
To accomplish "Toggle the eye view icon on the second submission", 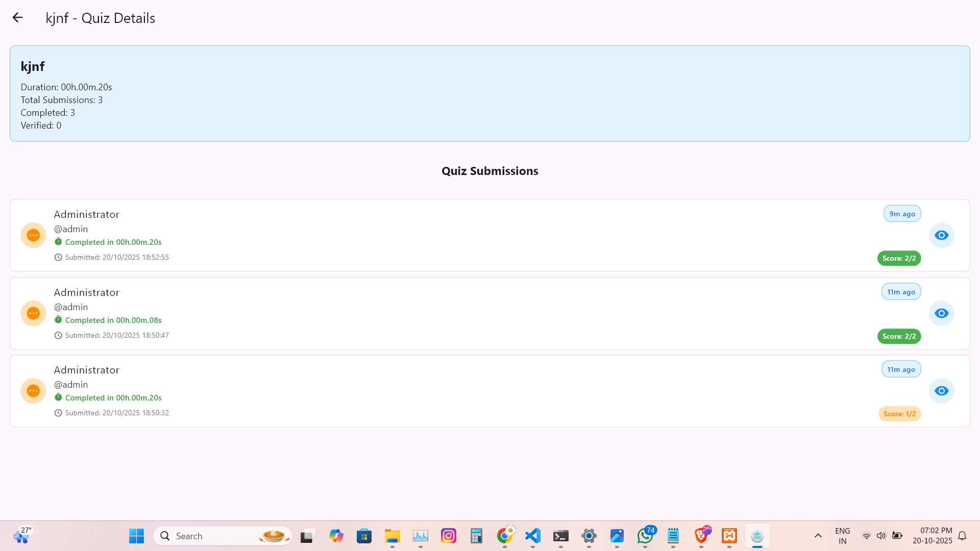I will [942, 313].
